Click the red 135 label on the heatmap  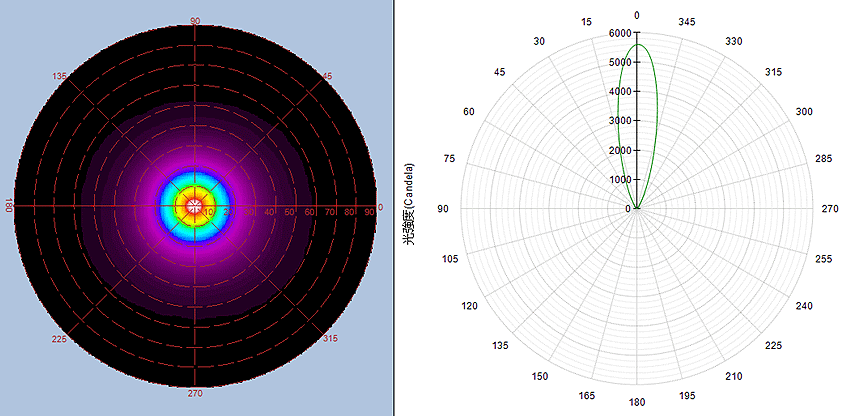coord(59,76)
